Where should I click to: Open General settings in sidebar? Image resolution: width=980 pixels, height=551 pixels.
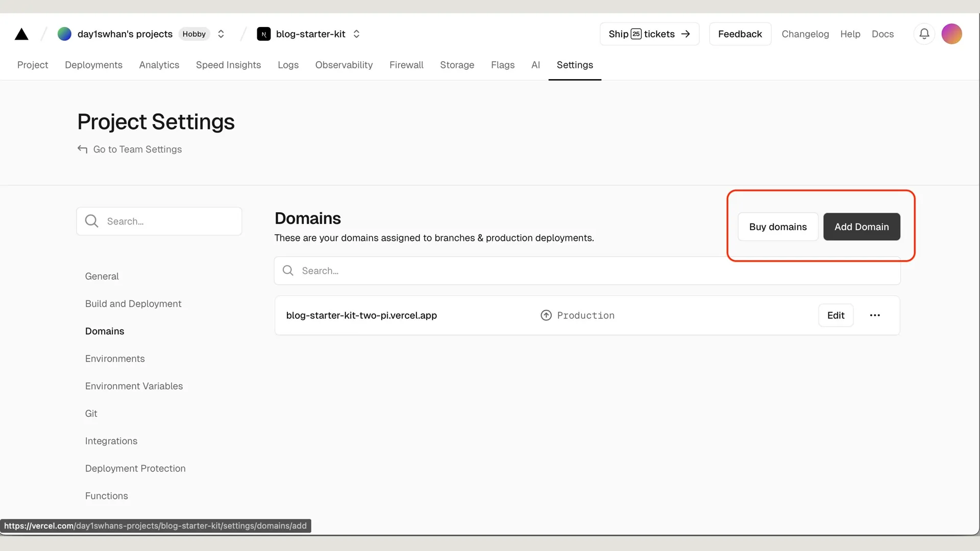coord(102,277)
